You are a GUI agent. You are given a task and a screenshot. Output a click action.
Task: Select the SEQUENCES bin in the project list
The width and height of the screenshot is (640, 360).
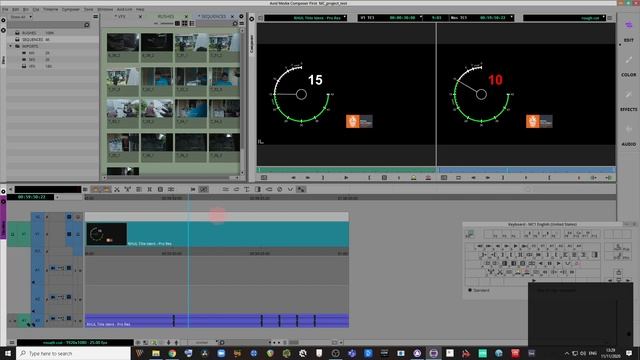click(33, 40)
